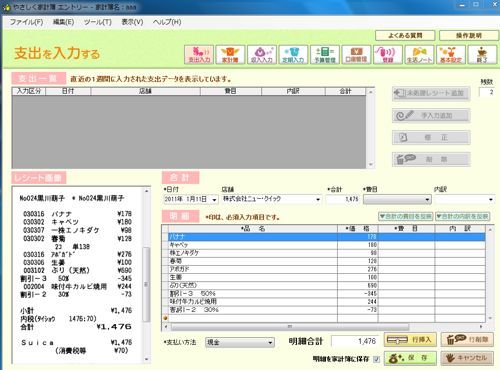Click the 手入力追加 pencil button

431,115
